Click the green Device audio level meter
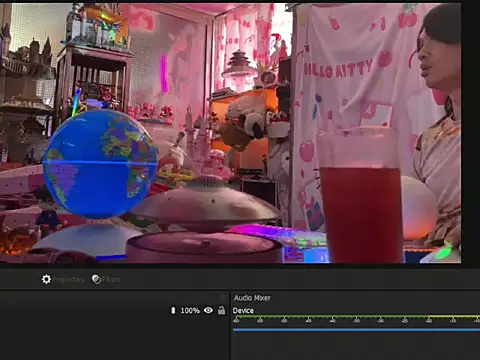This screenshot has width=480, height=360. pyautogui.click(x=356, y=316)
